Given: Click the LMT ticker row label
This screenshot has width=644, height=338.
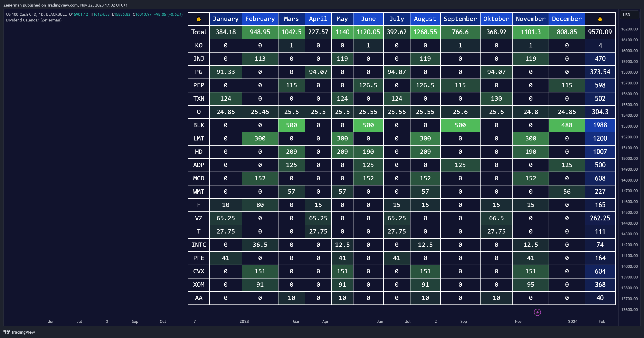Looking at the screenshot, I should 199,138.
